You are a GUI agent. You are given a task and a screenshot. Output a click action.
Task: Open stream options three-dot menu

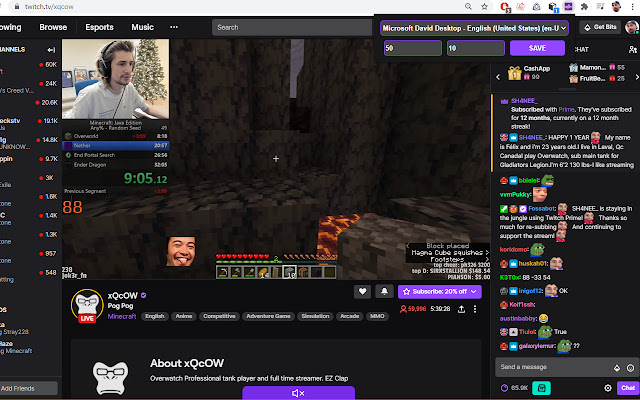(x=475, y=309)
